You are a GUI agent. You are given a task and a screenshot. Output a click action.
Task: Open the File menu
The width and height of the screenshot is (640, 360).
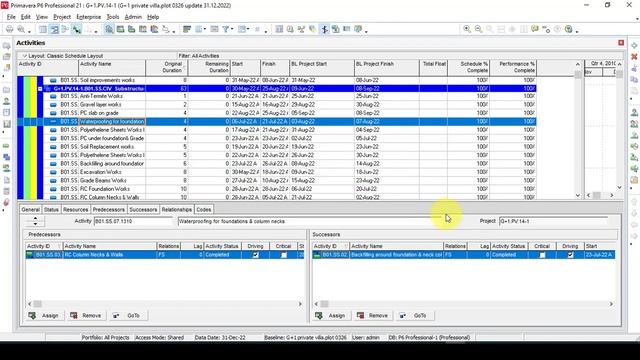click(11, 17)
